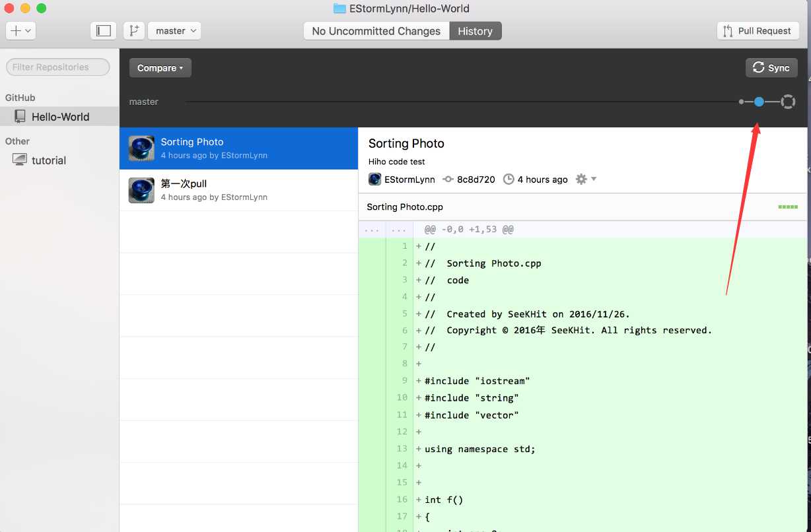Click the clock icon by 4 hours ago

509,180
